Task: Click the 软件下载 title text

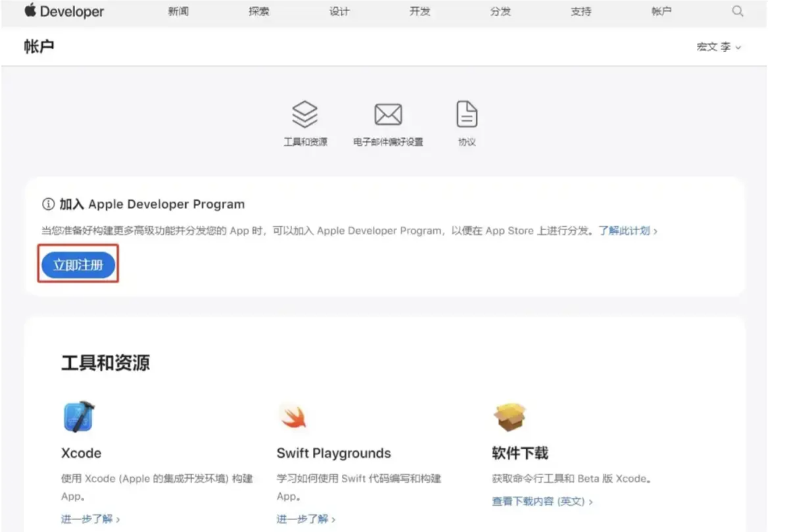Action: tap(520, 453)
